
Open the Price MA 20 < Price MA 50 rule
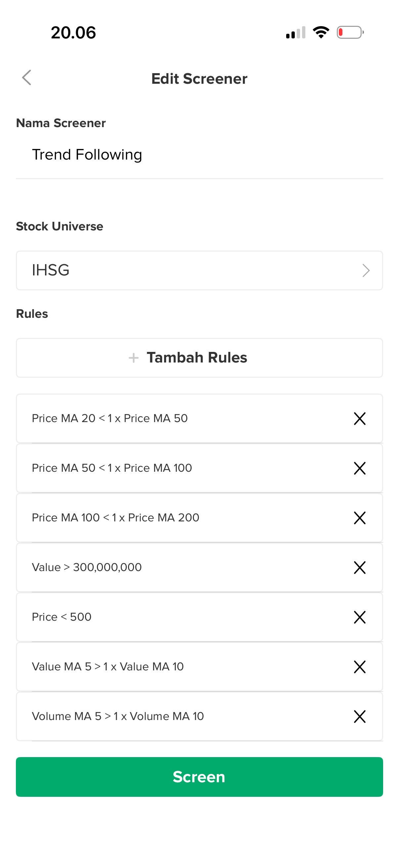pyautogui.click(x=110, y=418)
